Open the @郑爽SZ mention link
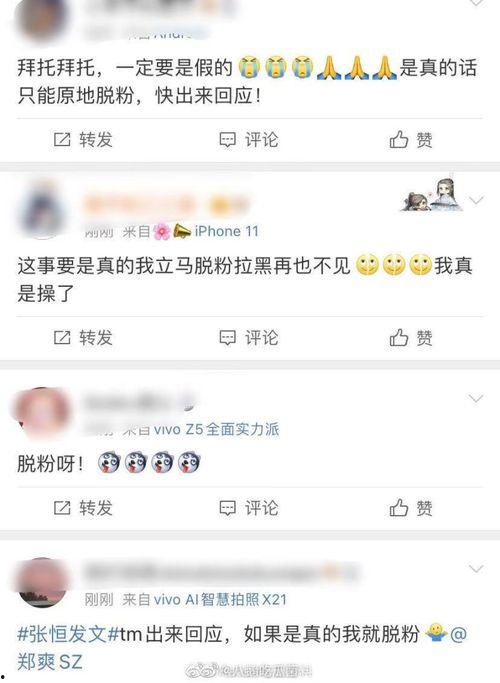The image size is (500, 683). click(50, 663)
